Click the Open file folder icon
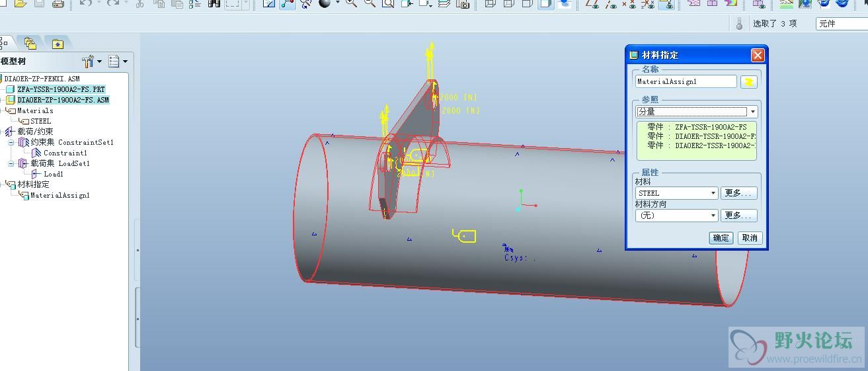868x371 pixels. tap(20, 3)
